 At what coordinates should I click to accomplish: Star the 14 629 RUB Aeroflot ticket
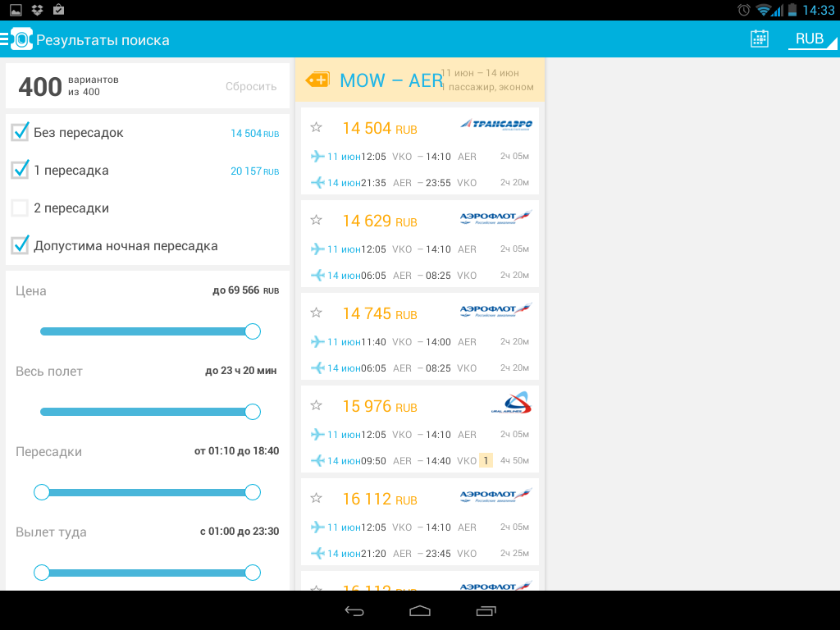(x=316, y=220)
